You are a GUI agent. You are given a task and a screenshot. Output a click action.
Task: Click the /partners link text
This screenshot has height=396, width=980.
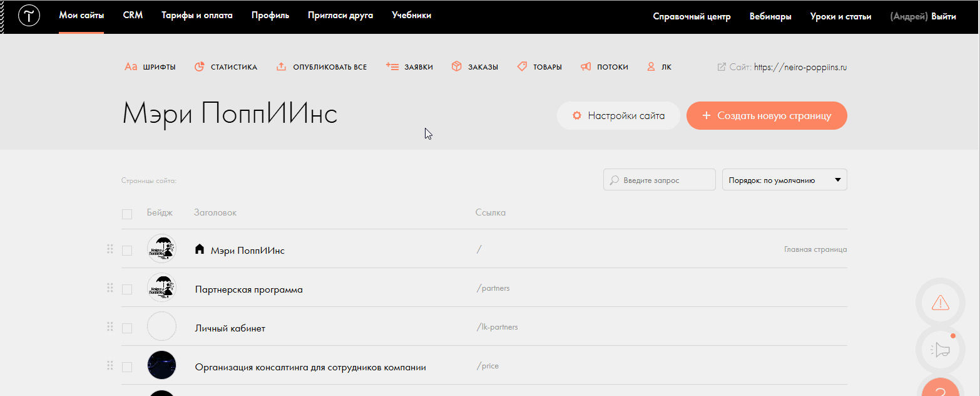pyautogui.click(x=493, y=288)
